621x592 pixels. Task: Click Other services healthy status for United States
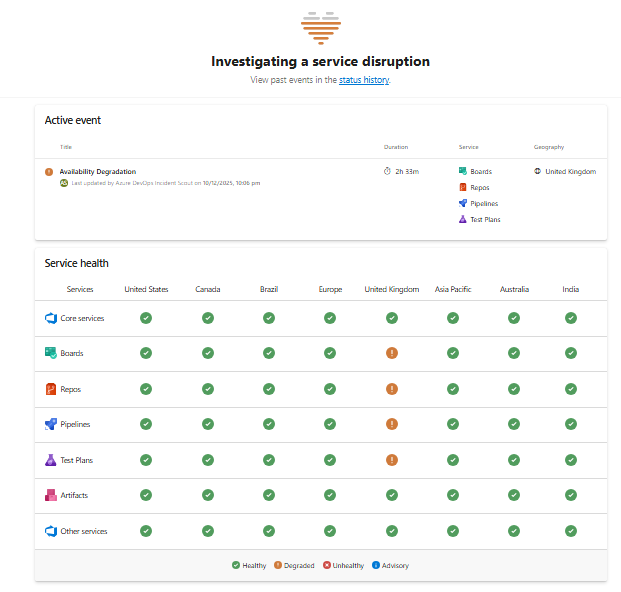point(146,531)
